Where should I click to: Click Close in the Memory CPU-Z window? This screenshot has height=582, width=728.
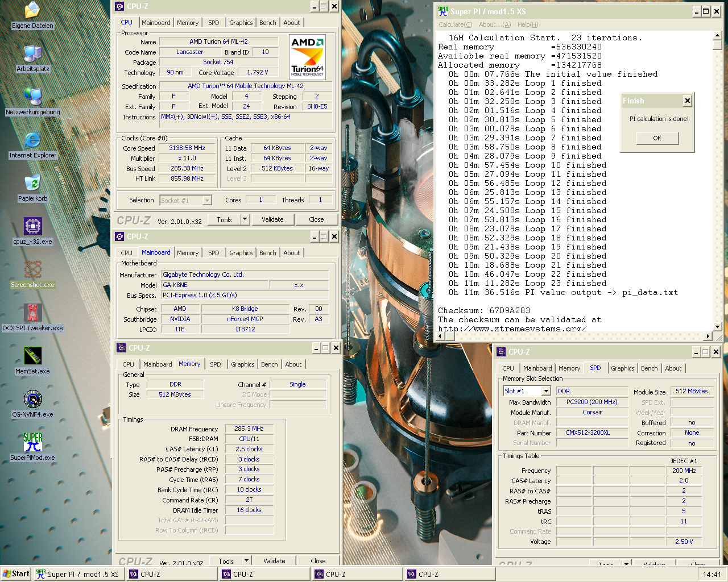[318, 561]
